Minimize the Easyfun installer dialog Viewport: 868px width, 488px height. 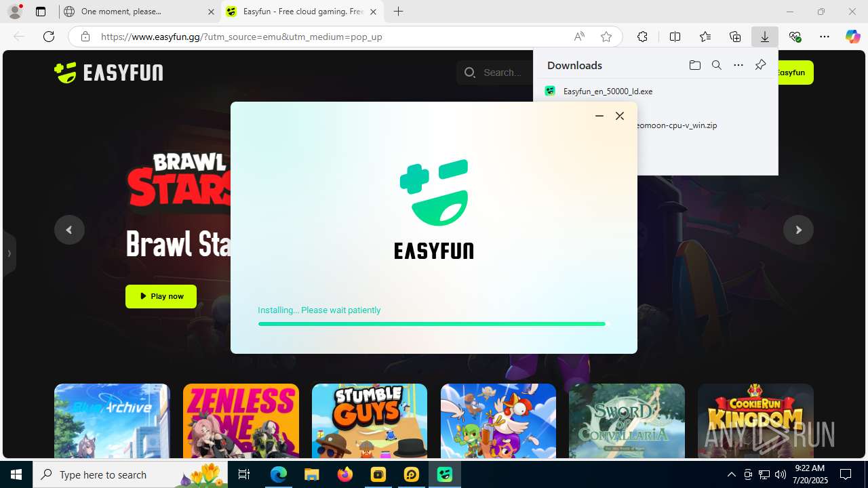(599, 116)
